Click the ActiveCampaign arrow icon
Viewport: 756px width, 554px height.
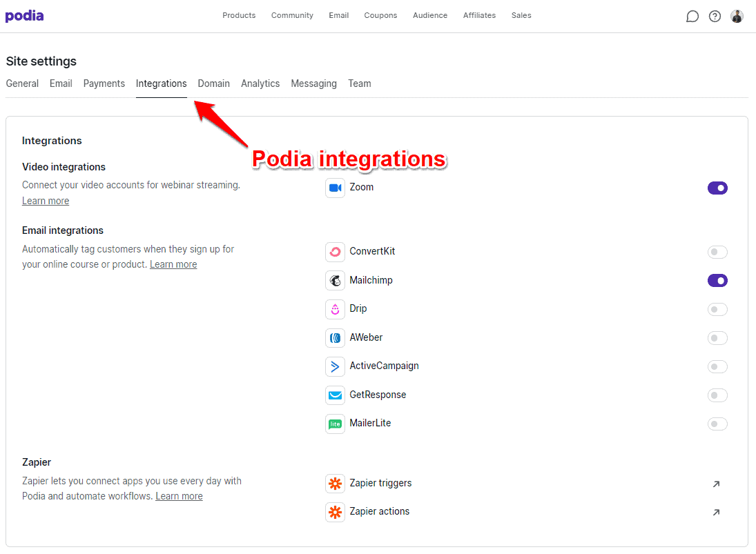[x=335, y=366]
